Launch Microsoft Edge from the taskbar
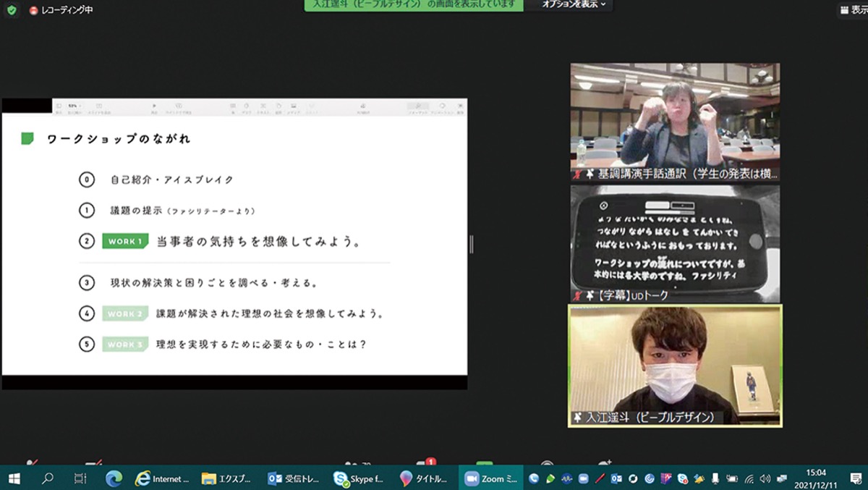This screenshot has height=490, width=868. click(x=114, y=478)
